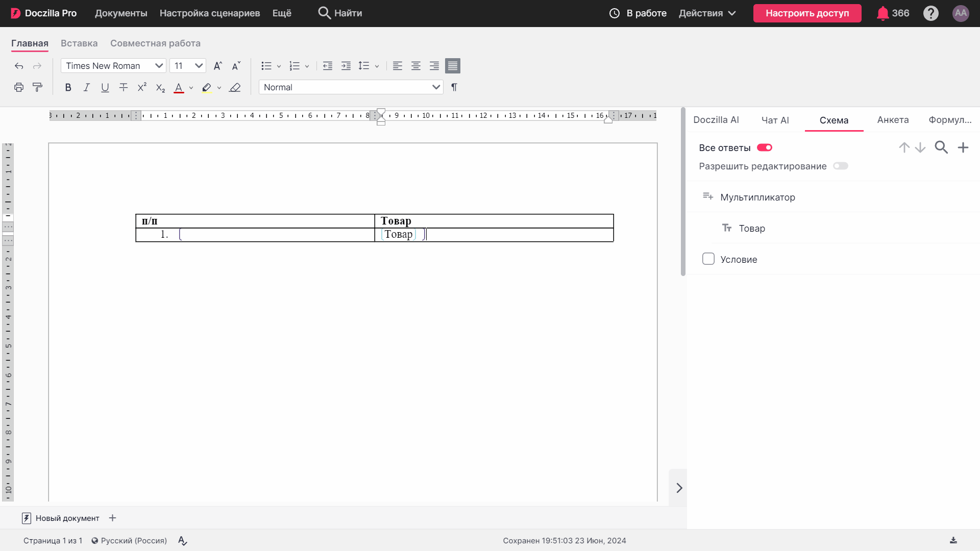Image resolution: width=980 pixels, height=551 pixels.
Task: Redo the last action
Action: tap(37, 66)
